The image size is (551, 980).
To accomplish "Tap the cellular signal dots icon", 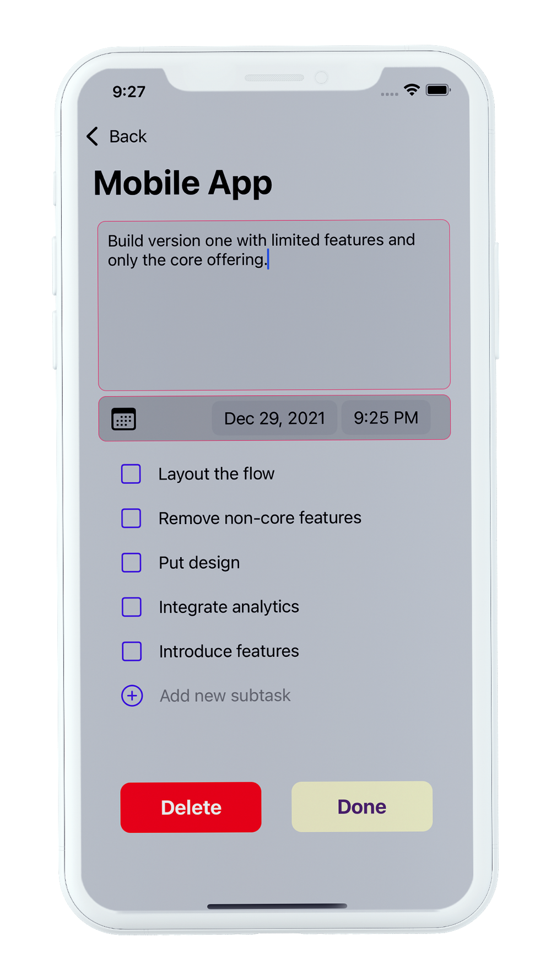I will (x=389, y=94).
